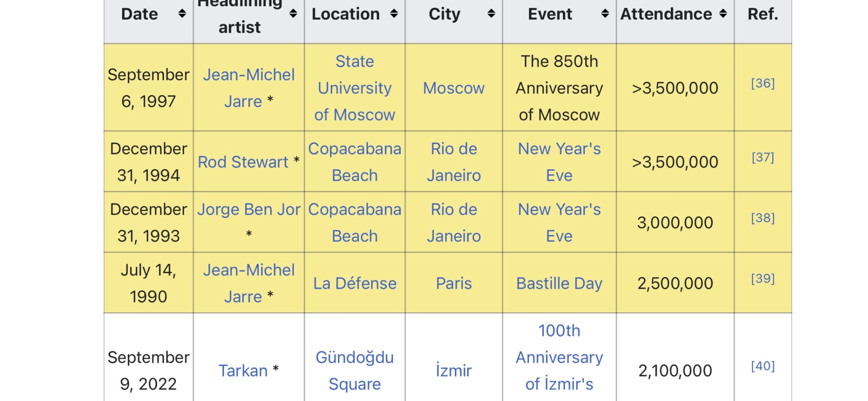Follow the Moscow city link
The width and height of the screenshot is (868, 401).
click(453, 88)
